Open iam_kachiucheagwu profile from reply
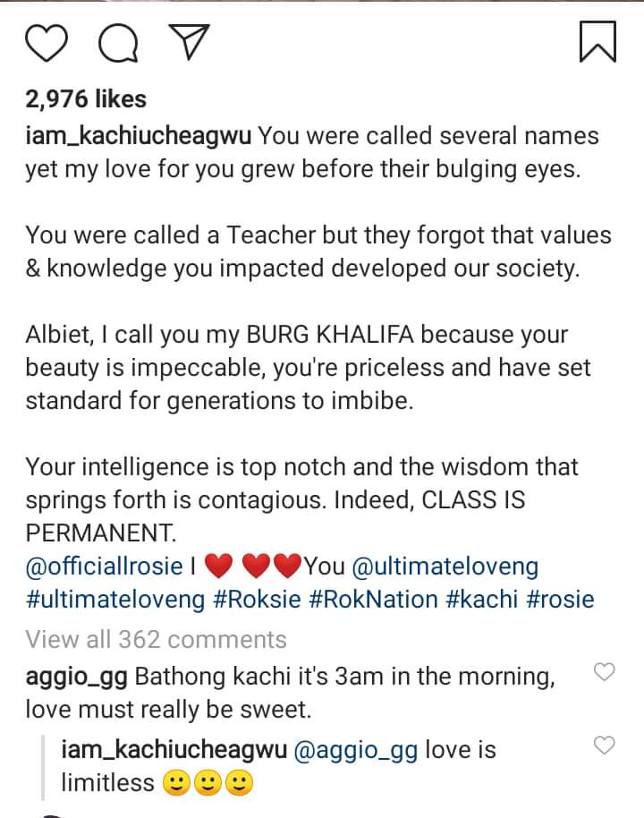 (x=173, y=750)
